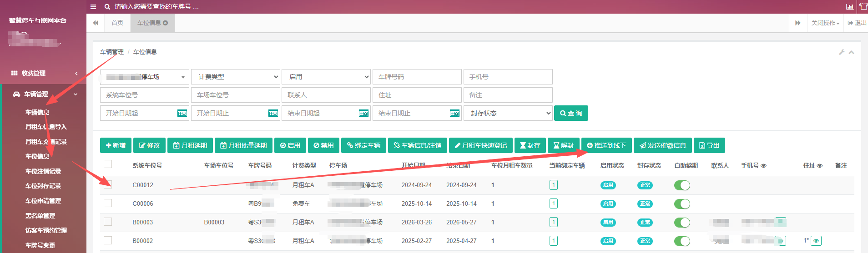Click the wrench settings icon in panel header
The image size is (868, 253).
coord(842,52)
